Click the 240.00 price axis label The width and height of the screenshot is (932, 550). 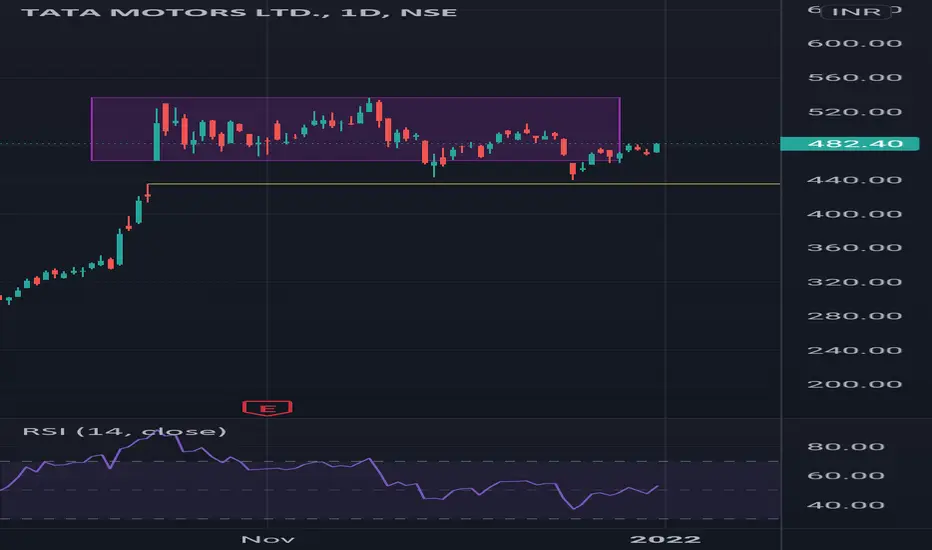pyautogui.click(x=854, y=350)
